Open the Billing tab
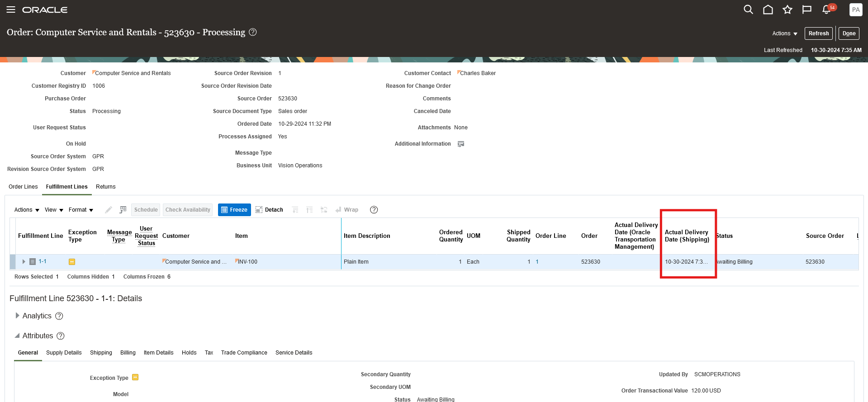868x402 pixels. [x=128, y=353]
